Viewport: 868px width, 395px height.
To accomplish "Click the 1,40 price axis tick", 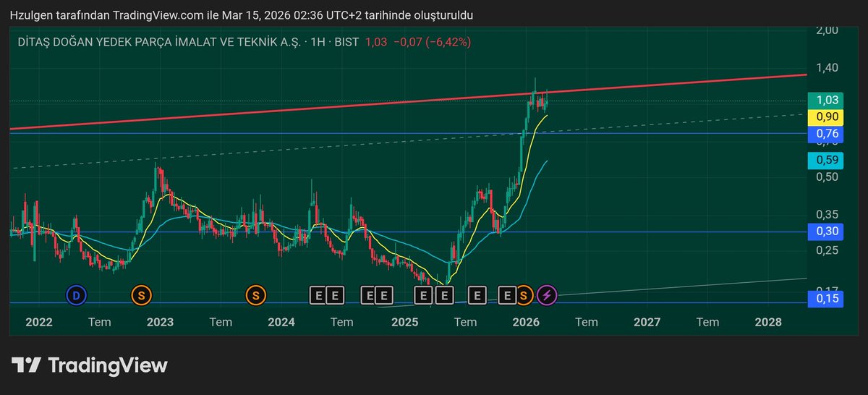I will point(826,68).
